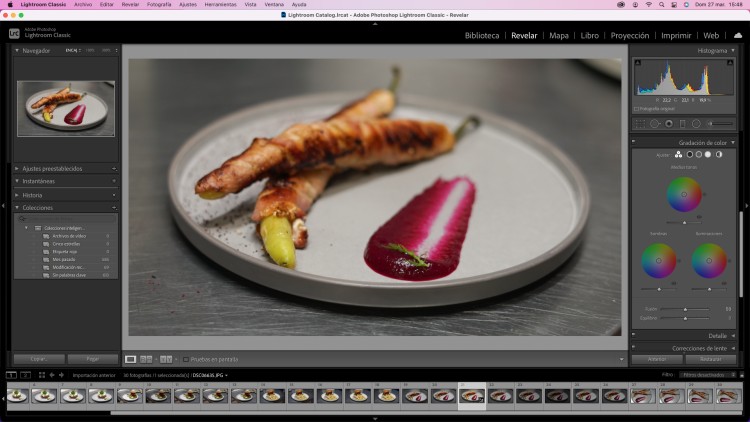Click the Pegar button

click(93, 359)
